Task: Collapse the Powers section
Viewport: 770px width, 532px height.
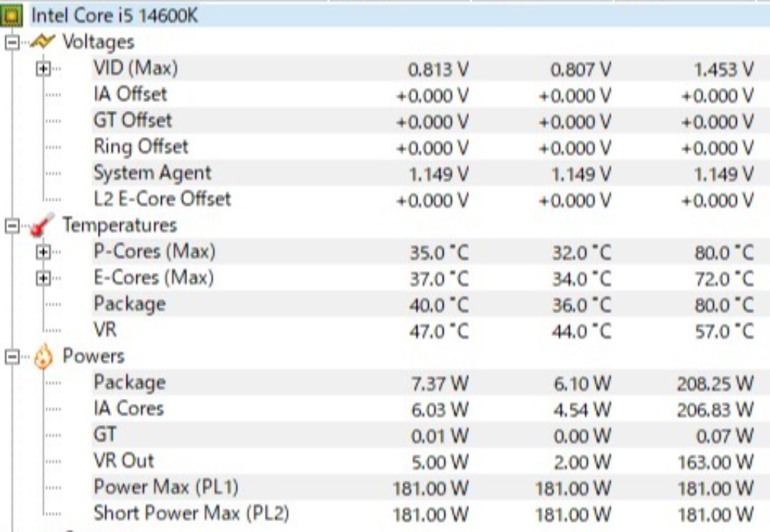Action: (12, 356)
